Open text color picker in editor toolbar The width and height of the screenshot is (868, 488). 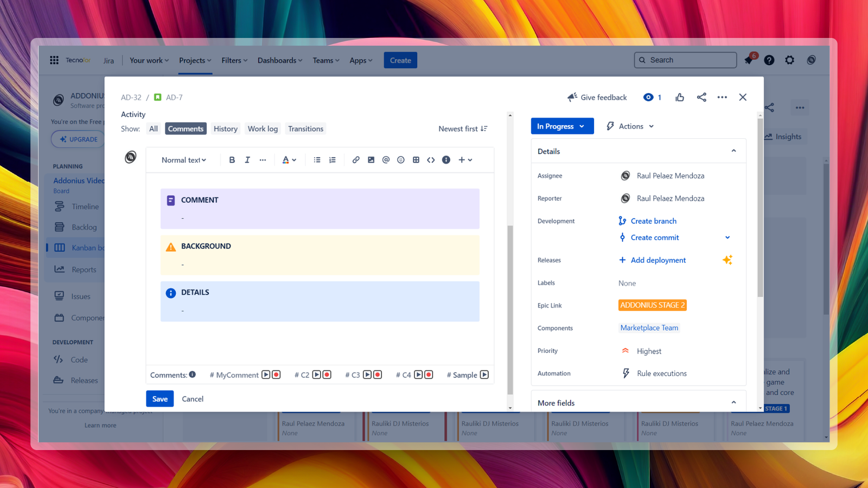(289, 160)
